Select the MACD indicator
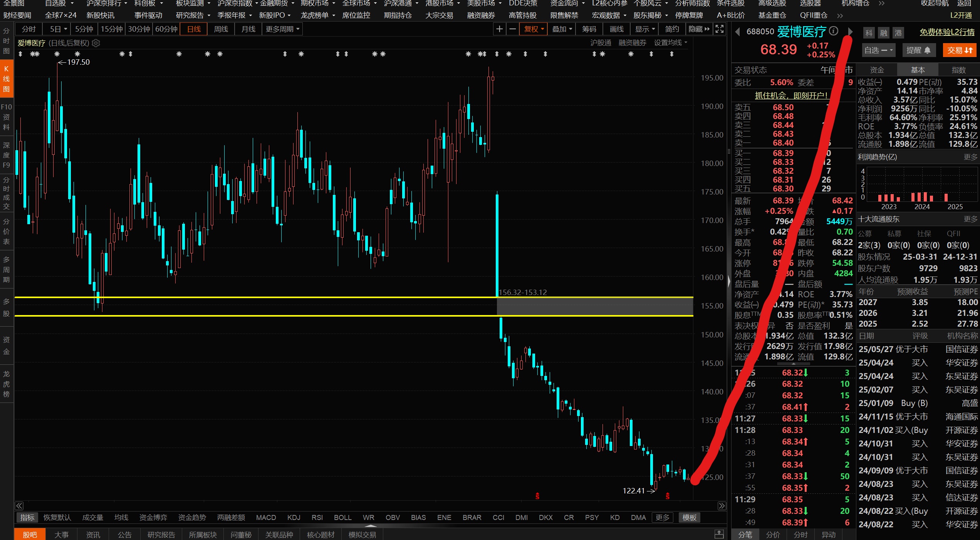 pos(266,518)
